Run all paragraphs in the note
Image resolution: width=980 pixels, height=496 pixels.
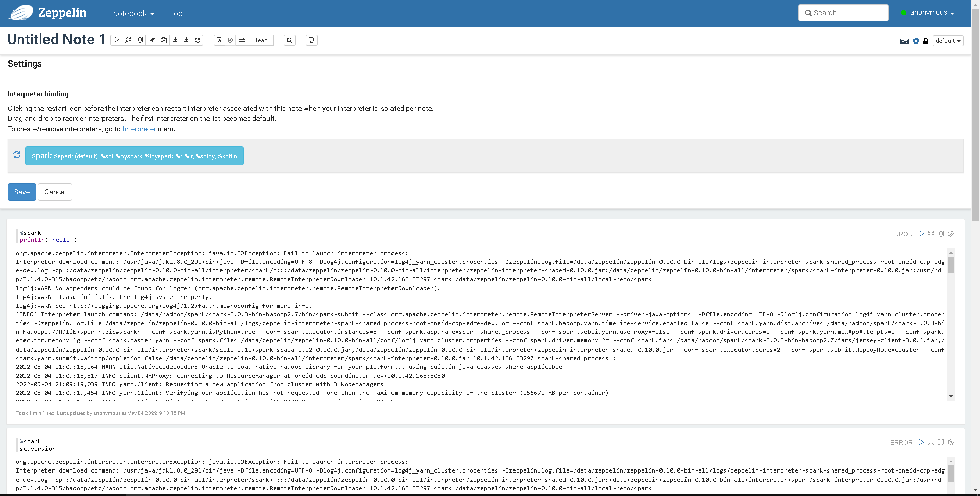[x=116, y=40]
